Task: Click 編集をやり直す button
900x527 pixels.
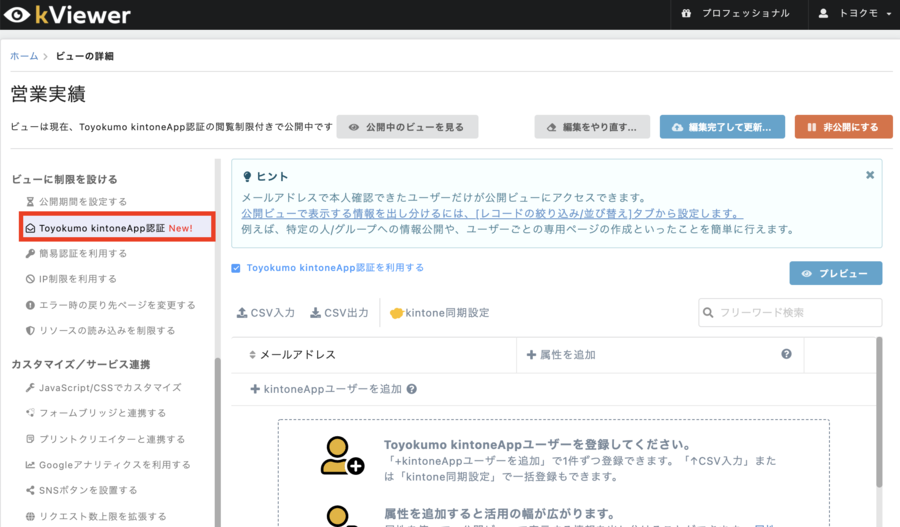Action: [x=592, y=127]
